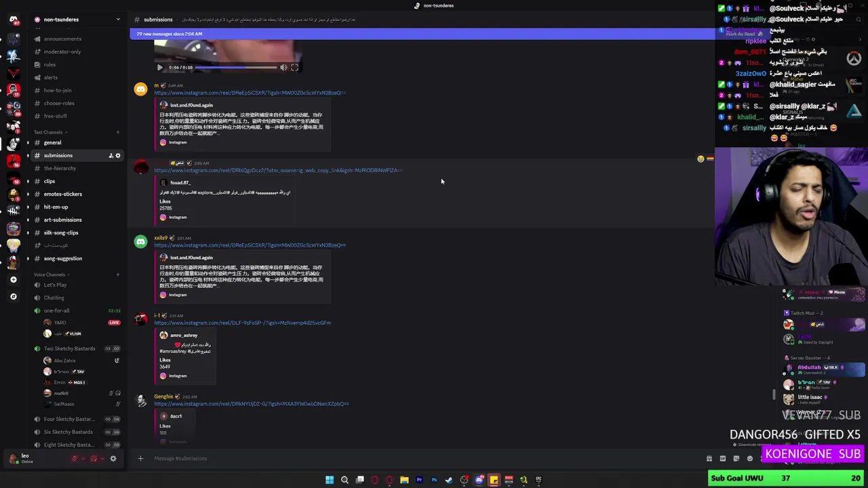Seek in the video progress bar
Image resolution: width=868 pixels, height=488 pixels.
point(236,68)
